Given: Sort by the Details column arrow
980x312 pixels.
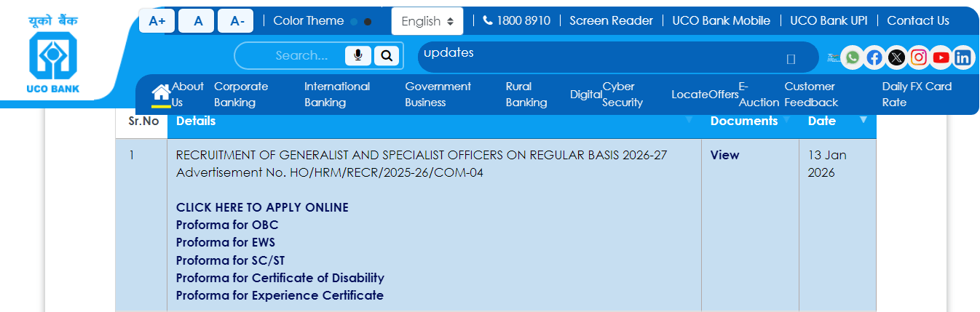Looking at the screenshot, I should (x=689, y=119).
